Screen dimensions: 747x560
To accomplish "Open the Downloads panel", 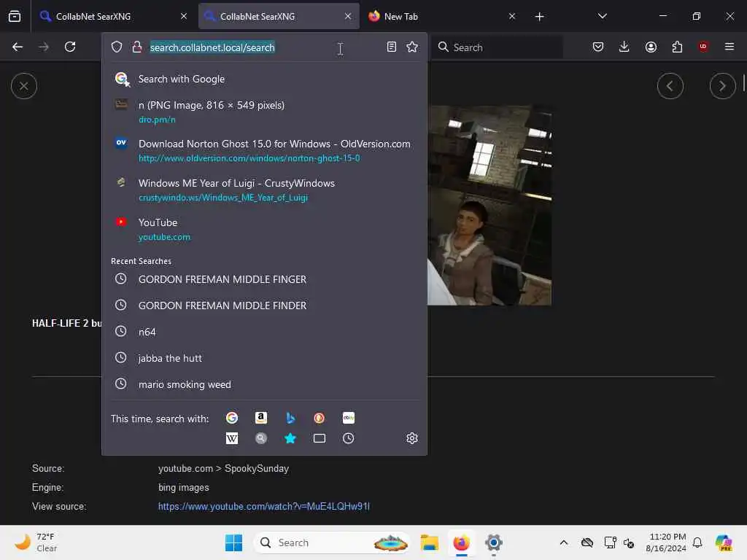I will [624, 47].
